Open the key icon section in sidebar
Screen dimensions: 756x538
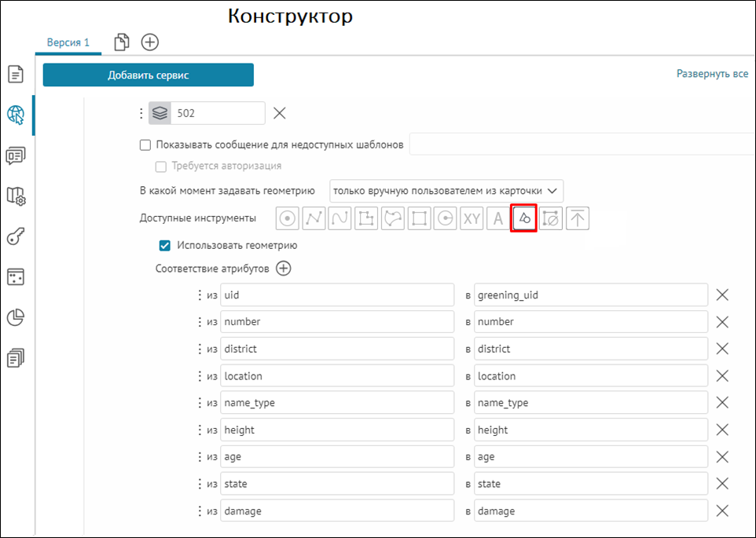[16, 236]
